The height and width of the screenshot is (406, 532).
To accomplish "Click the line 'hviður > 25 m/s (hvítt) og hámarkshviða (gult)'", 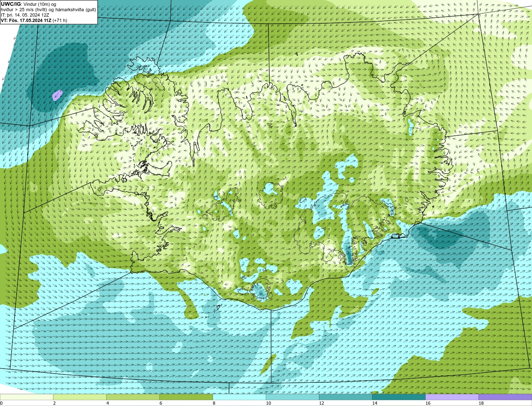I will tap(48, 10).
